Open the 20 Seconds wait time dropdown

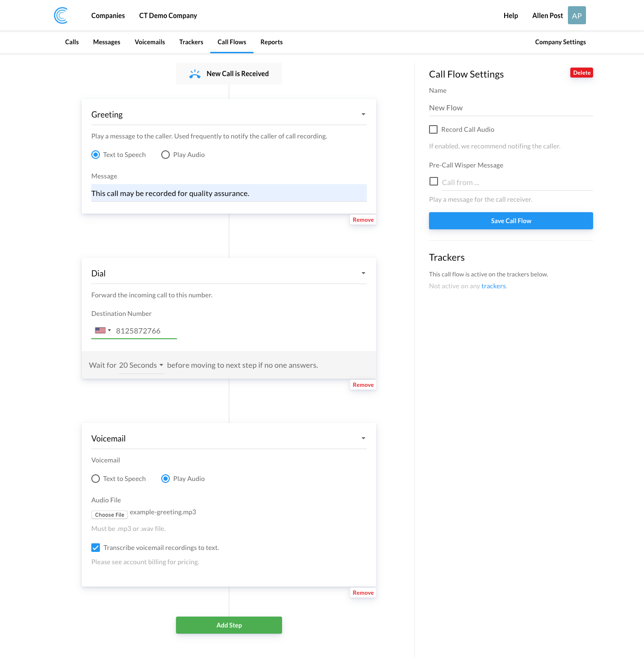pos(141,365)
